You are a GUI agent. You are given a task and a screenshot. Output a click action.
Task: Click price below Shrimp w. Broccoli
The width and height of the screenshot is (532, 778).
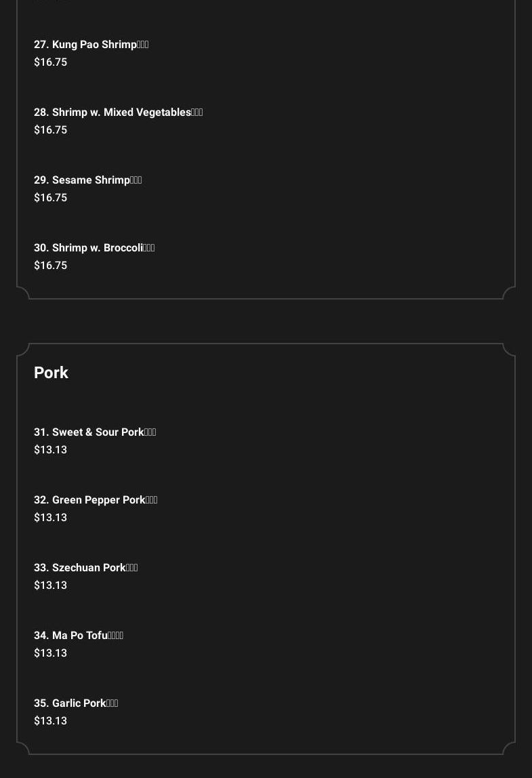pos(51,266)
